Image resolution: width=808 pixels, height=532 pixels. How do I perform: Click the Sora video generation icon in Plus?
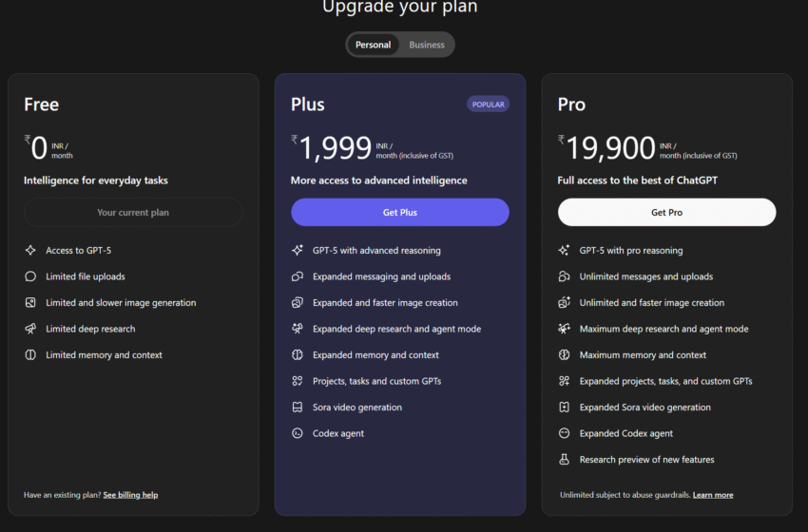coord(298,408)
